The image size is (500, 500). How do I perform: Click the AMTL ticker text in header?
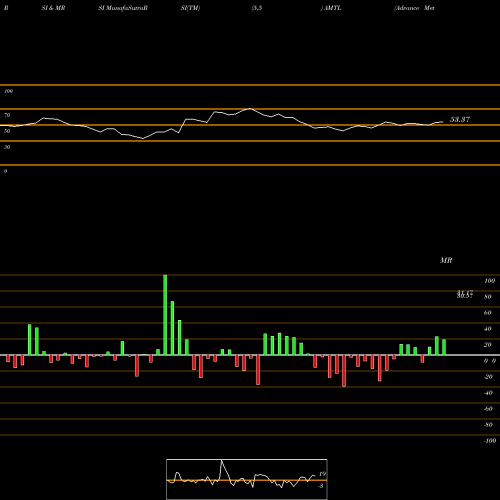coord(332,8)
